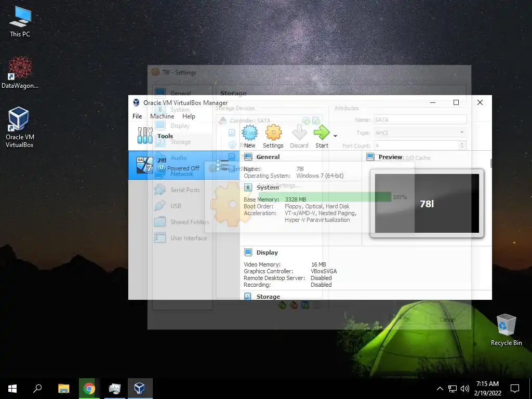Click the VirtualBox taskbar button

(x=140, y=389)
